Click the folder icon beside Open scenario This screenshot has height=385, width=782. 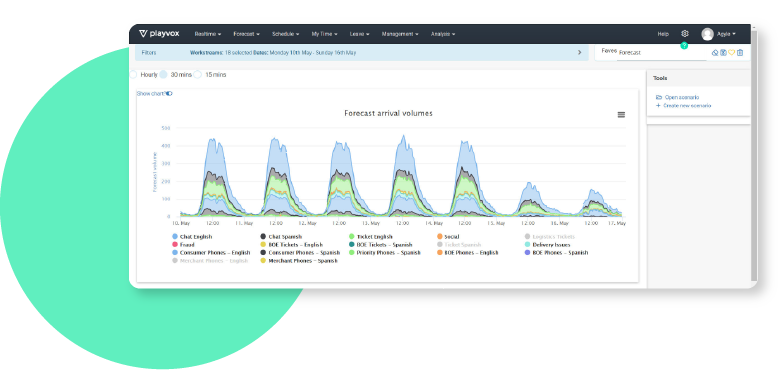pyautogui.click(x=659, y=97)
